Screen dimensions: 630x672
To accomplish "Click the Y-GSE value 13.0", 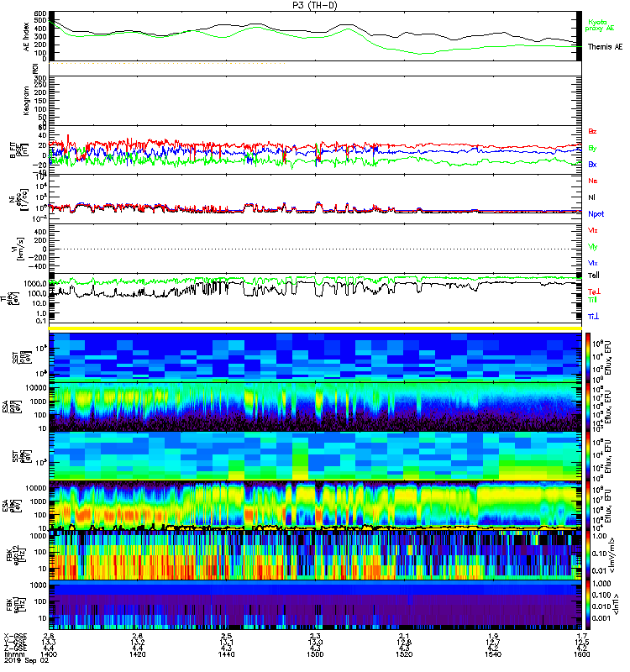I will [x=315, y=643].
